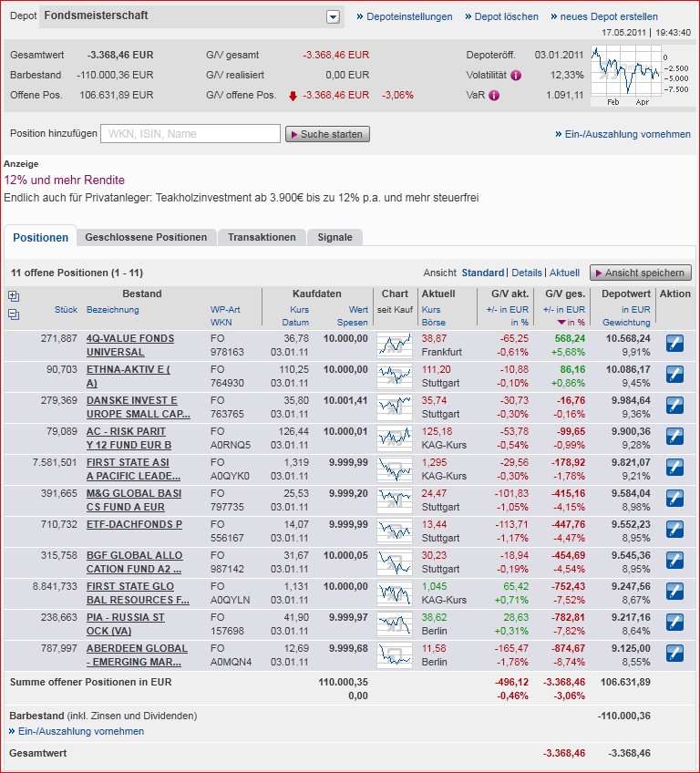Edit the M&G GLOBAL BASICS position
Viewport: 700px width, 773px height.
(x=674, y=499)
